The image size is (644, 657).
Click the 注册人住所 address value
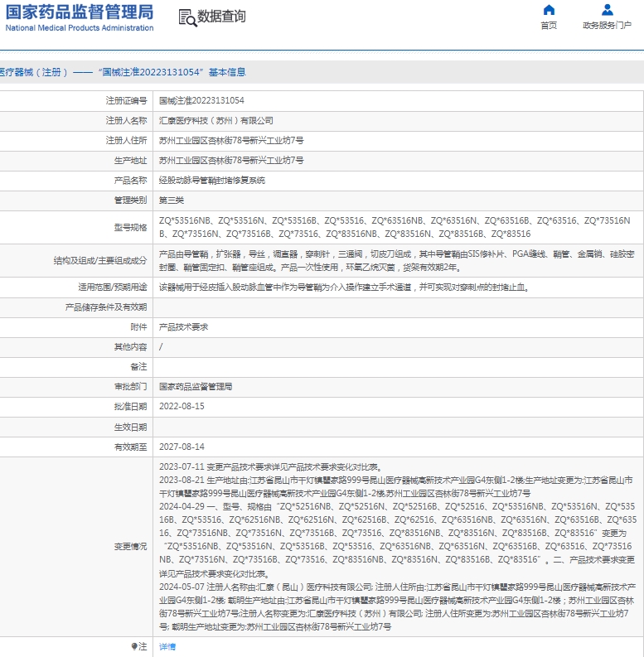(x=231, y=140)
